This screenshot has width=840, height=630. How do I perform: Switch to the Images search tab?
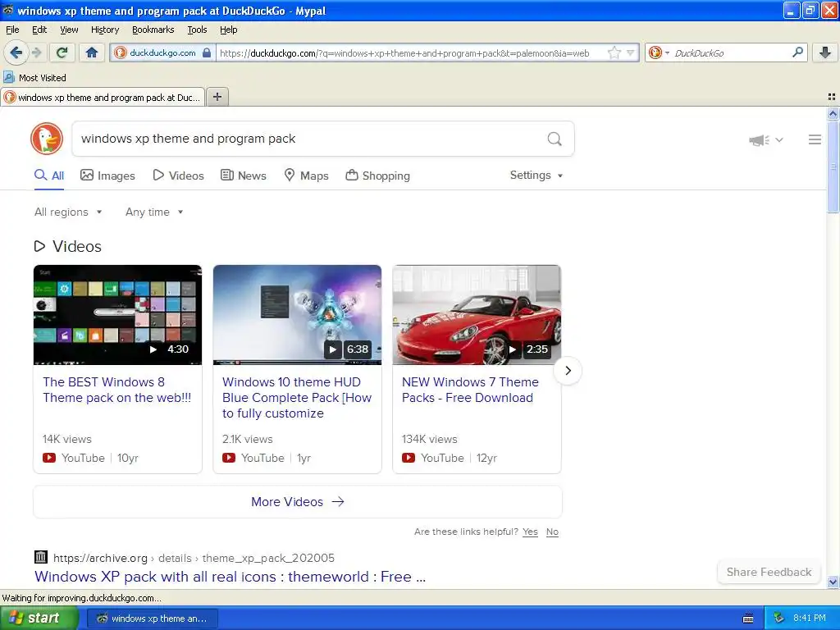pyautogui.click(x=107, y=176)
